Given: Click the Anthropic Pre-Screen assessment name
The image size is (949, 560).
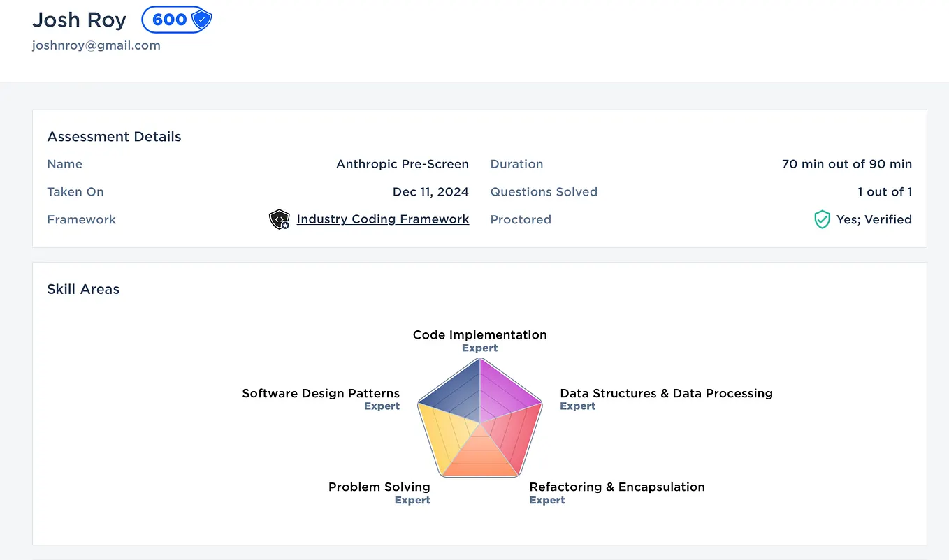Looking at the screenshot, I should (x=402, y=164).
